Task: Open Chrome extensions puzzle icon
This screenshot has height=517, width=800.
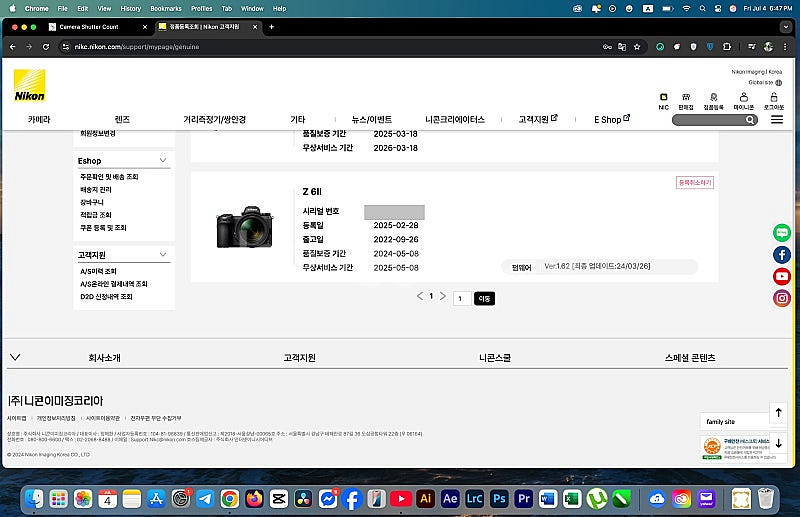Action: pyautogui.click(x=727, y=47)
